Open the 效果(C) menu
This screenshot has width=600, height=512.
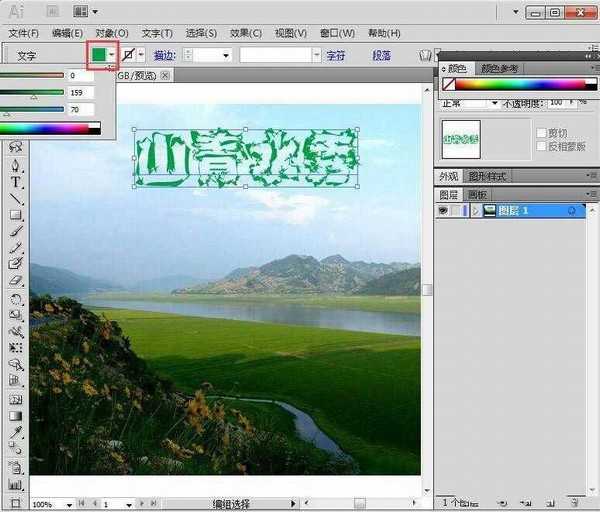point(245,33)
